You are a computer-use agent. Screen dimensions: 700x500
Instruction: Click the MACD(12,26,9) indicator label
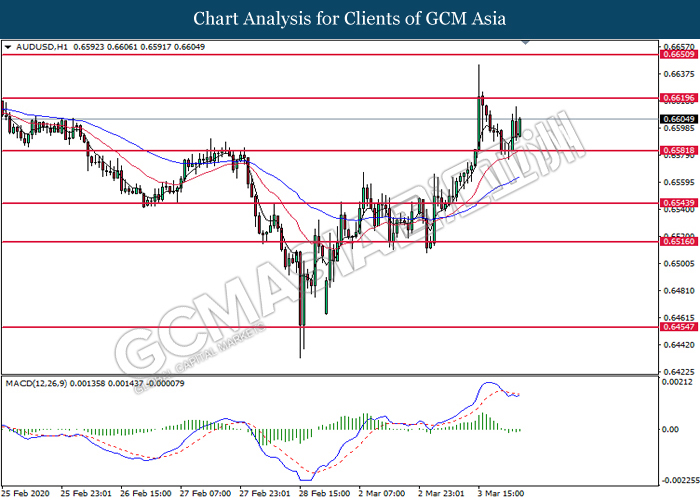coord(37,383)
